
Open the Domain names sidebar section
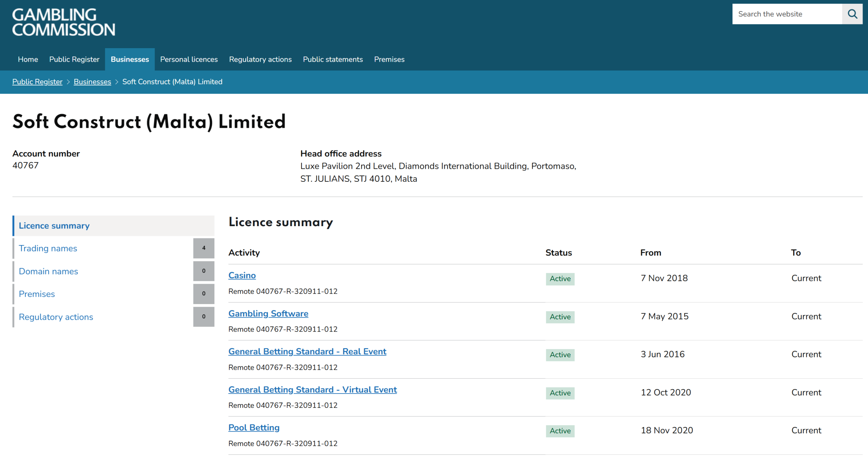pyautogui.click(x=48, y=271)
